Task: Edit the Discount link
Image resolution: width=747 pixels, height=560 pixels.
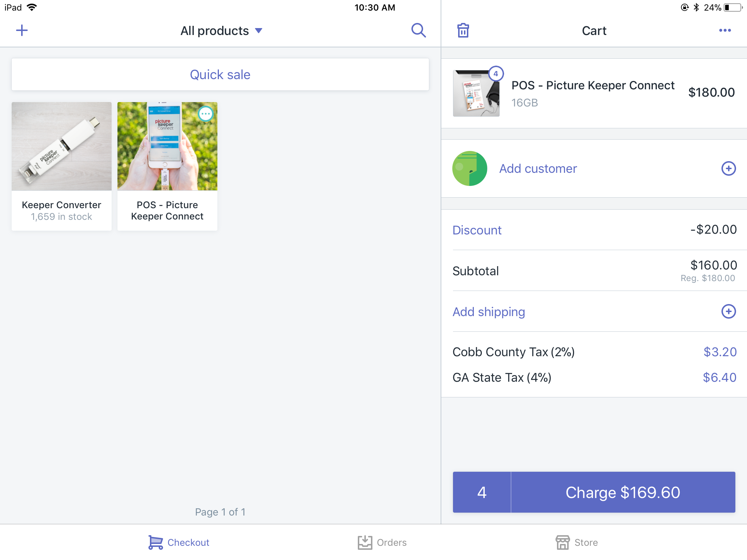Action: point(477,230)
